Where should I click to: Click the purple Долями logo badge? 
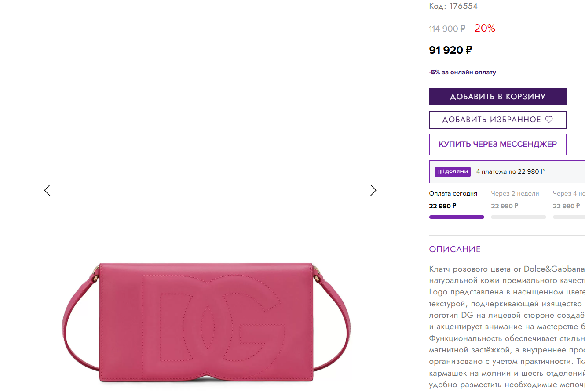click(453, 172)
